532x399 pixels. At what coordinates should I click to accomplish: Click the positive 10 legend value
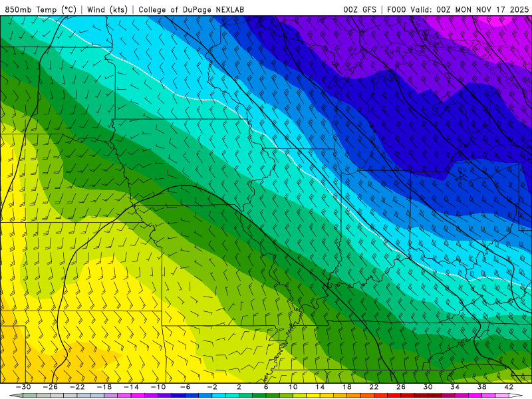coord(293,387)
